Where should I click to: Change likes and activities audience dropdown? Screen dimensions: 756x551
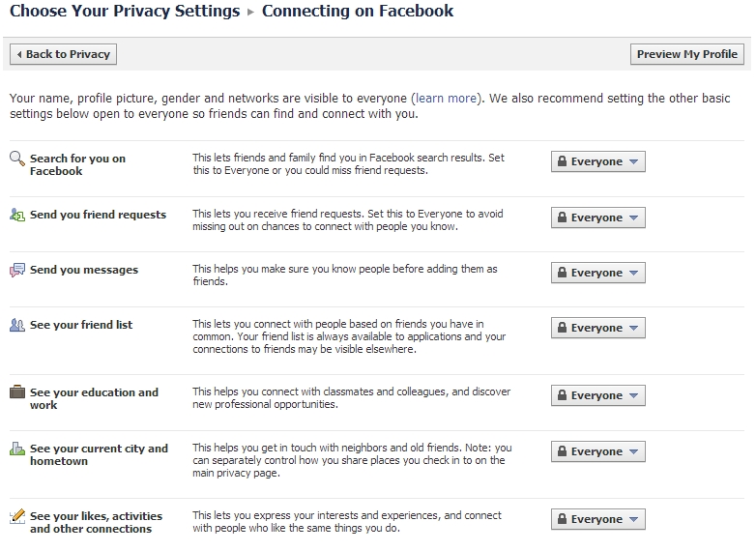(x=597, y=519)
